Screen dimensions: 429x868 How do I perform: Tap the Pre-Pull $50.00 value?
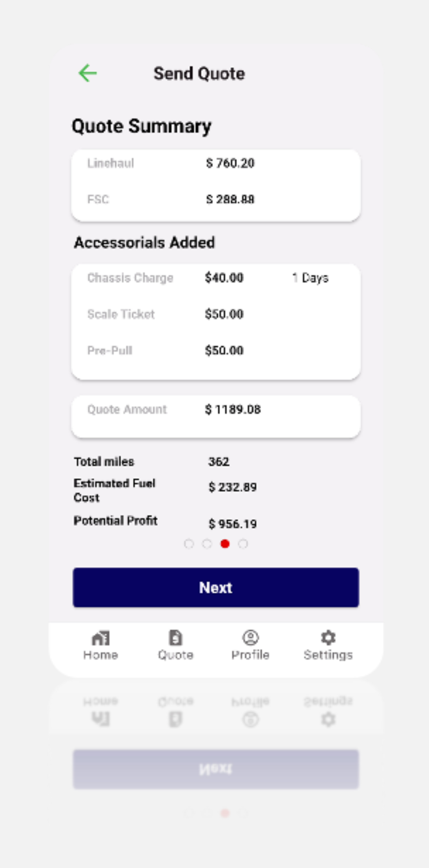[224, 351]
